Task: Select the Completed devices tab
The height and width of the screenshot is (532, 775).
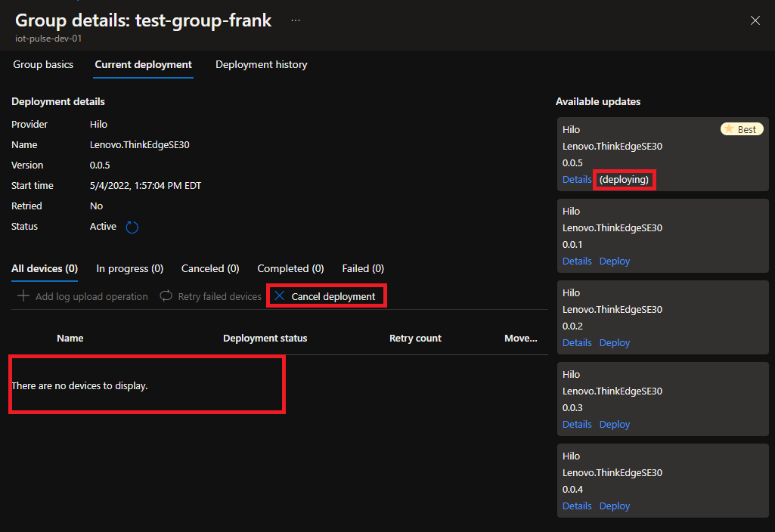Action: point(290,268)
